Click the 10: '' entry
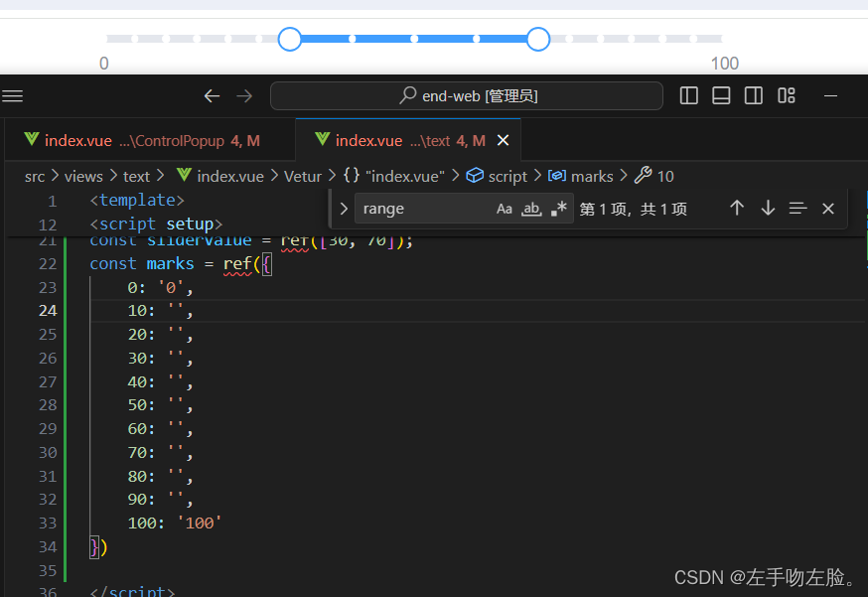Screen dimensions: 868x597 coord(160,311)
